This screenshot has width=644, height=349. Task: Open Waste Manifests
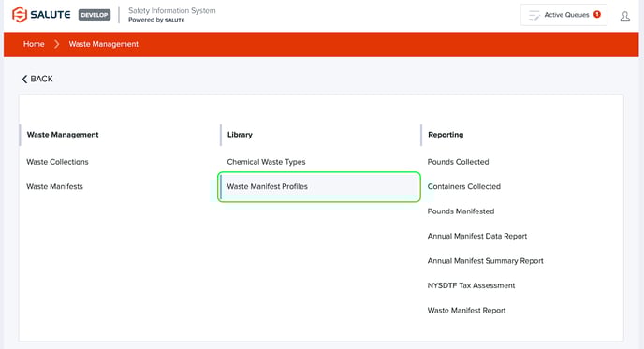54,186
